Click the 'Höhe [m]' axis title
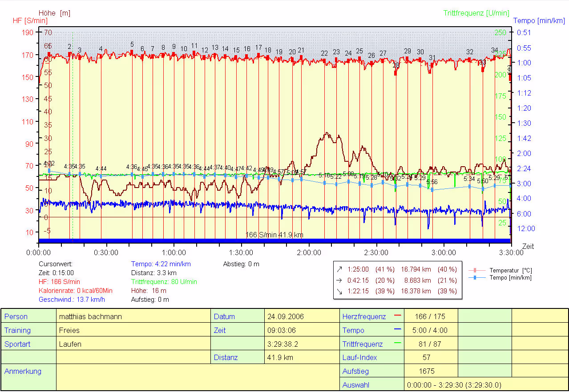 click(x=54, y=13)
